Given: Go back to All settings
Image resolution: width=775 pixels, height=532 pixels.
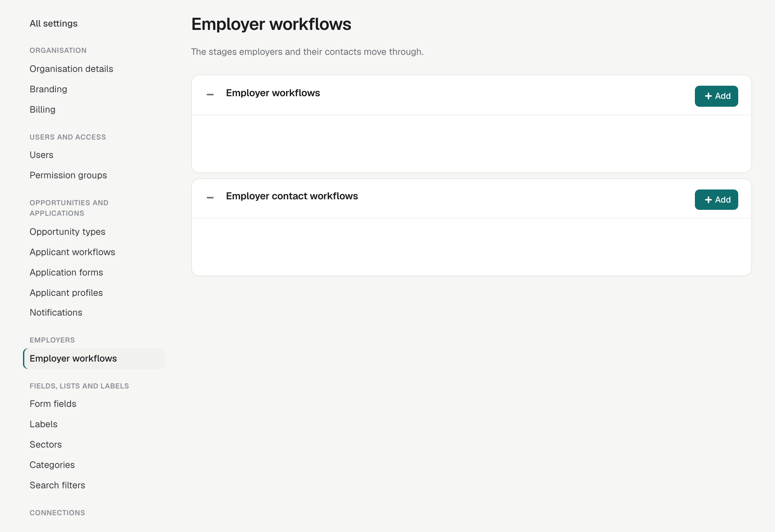Looking at the screenshot, I should pyautogui.click(x=53, y=23).
